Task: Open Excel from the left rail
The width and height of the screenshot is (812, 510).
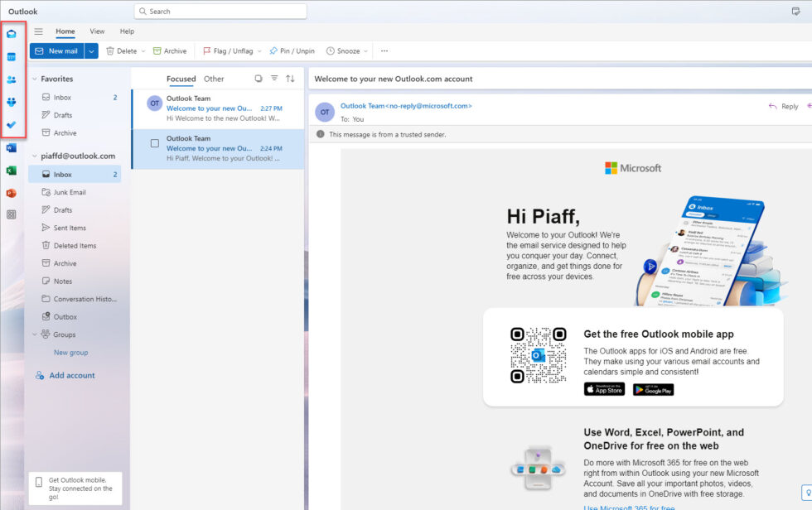Action: pyautogui.click(x=11, y=171)
